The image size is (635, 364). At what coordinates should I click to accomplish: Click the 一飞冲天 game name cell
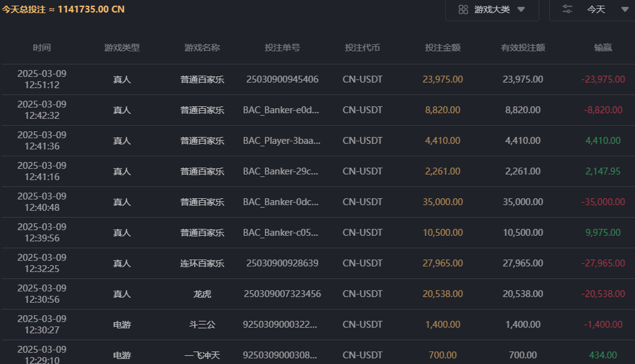tap(202, 355)
